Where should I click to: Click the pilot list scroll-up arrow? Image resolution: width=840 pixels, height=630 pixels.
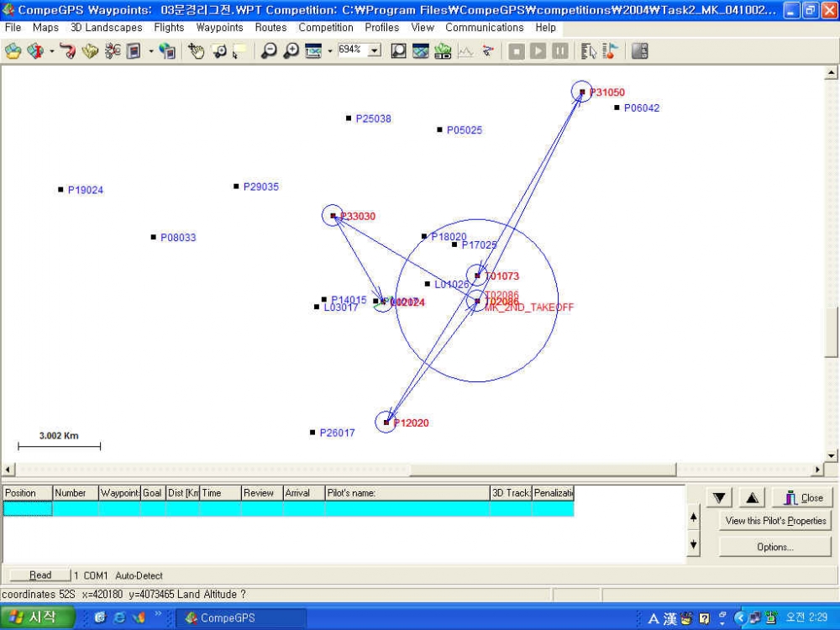694,517
